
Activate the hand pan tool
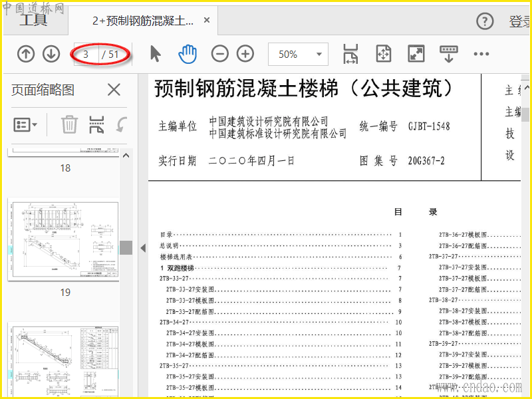point(188,54)
